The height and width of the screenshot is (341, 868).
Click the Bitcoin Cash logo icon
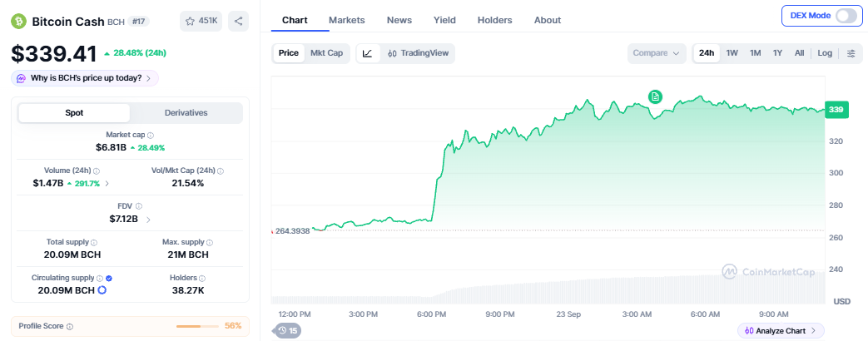click(x=19, y=22)
